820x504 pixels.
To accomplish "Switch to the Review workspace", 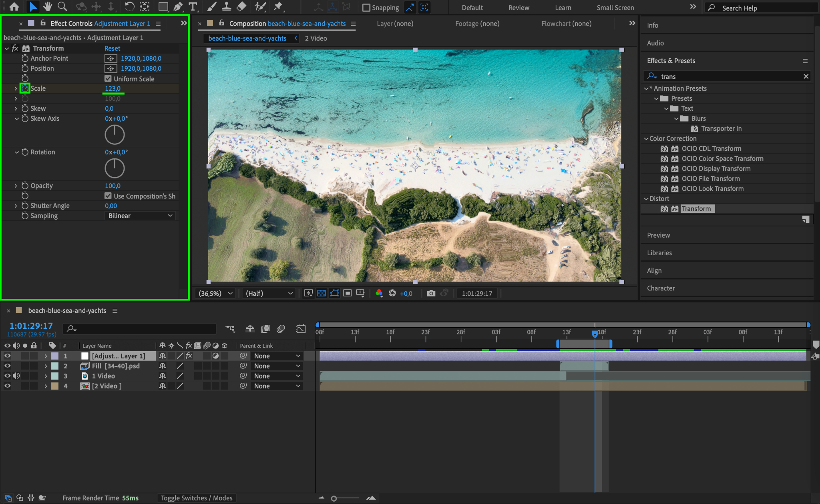I will tap(519, 8).
